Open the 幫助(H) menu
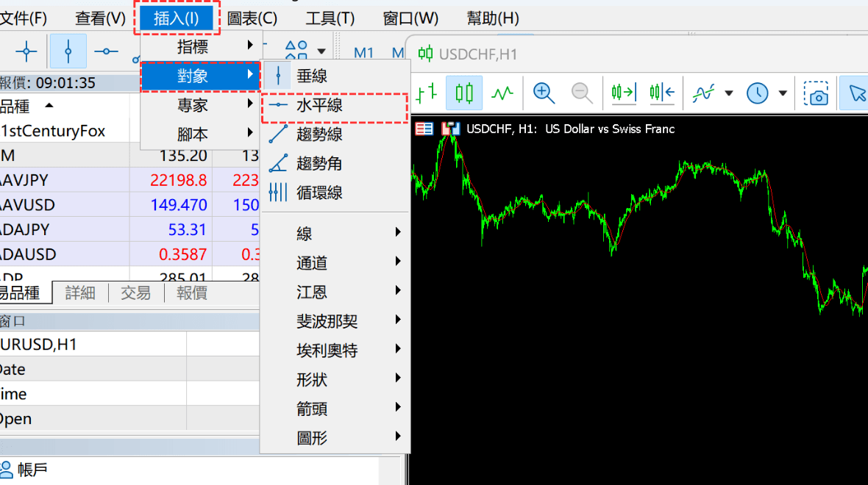Viewport: 868px width, 485px height. (x=493, y=18)
